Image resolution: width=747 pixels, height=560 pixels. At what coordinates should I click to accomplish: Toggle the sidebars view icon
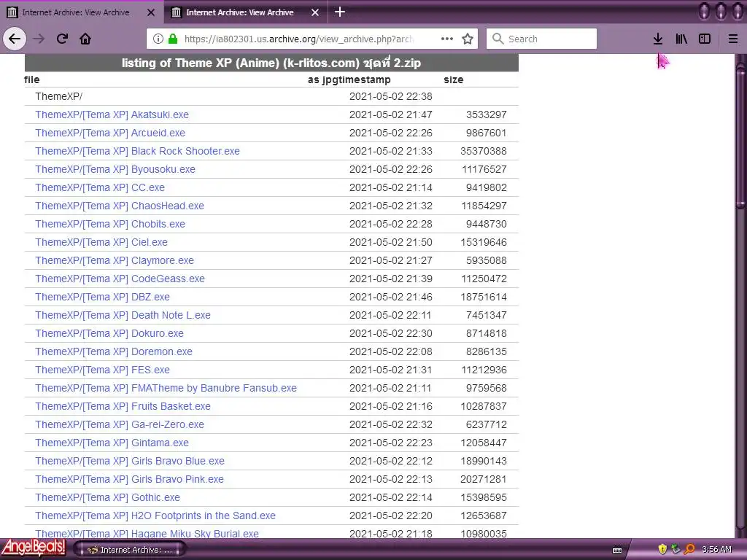pyautogui.click(x=705, y=39)
